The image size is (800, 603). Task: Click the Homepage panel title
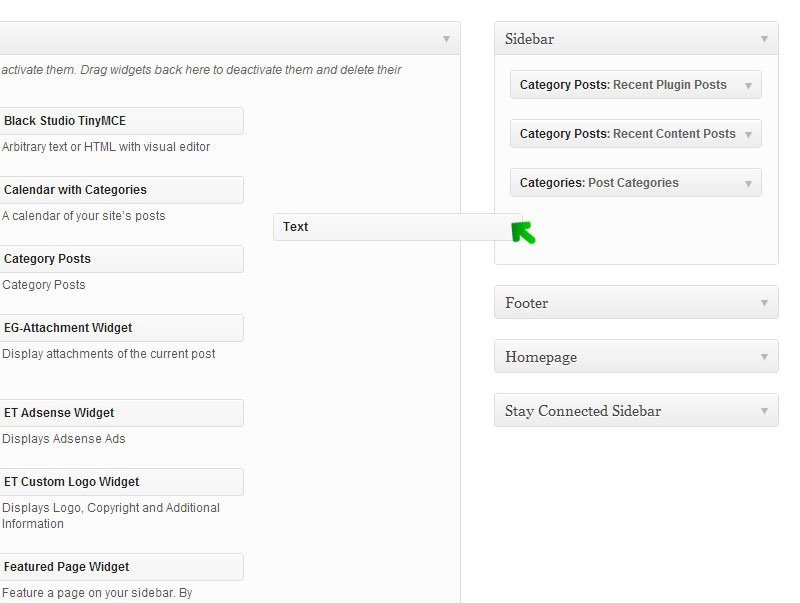click(x=541, y=357)
